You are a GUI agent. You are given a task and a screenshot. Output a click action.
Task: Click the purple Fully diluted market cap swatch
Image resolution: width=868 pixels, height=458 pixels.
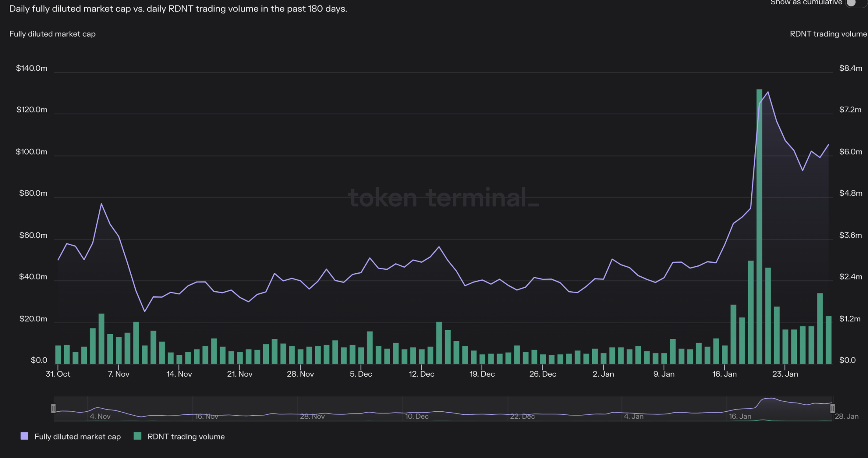click(24, 436)
